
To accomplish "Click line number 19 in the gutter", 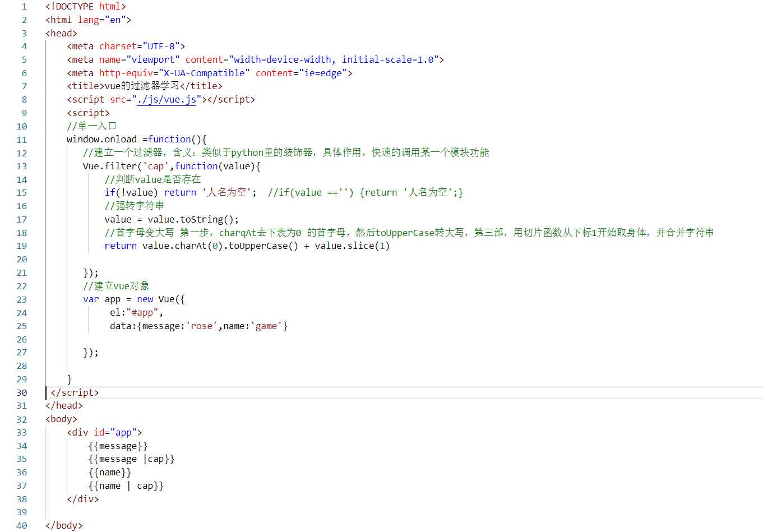I will point(22,246).
